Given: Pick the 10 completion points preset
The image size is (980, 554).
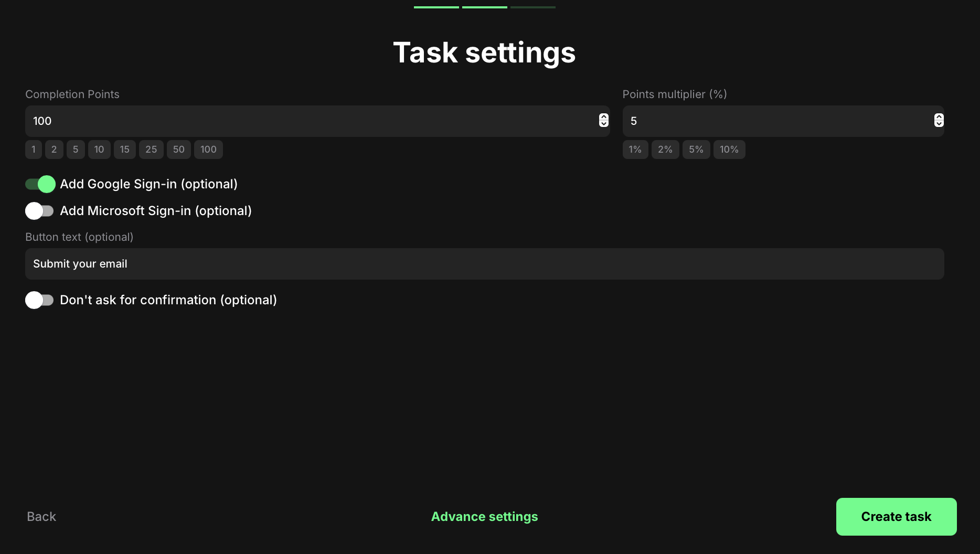Looking at the screenshot, I should [x=99, y=150].
